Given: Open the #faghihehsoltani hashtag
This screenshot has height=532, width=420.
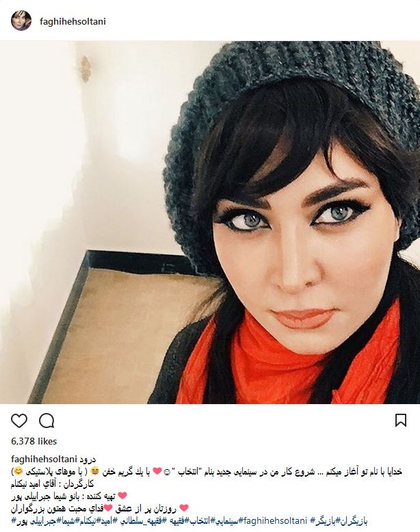Looking at the screenshot, I should point(274,520).
